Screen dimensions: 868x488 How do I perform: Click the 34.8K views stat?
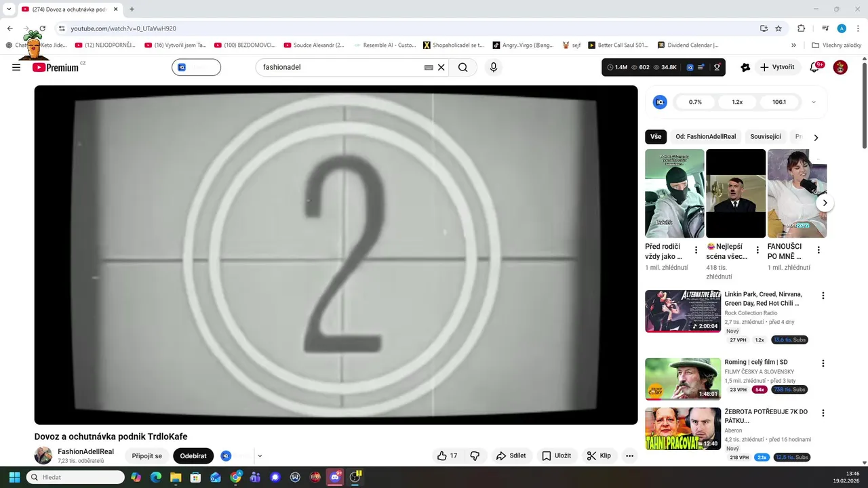pyautogui.click(x=665, y=67)
